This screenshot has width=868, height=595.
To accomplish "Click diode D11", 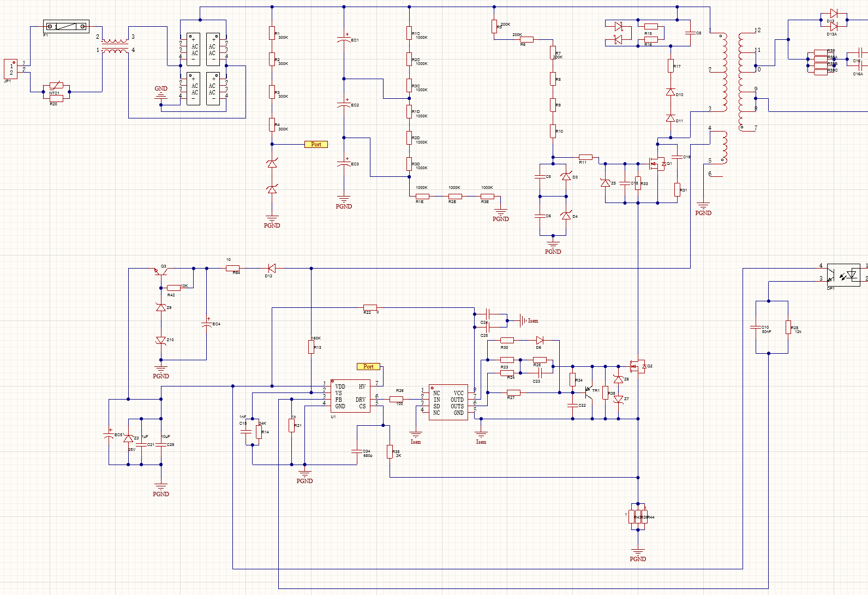I will coord(671,118).
